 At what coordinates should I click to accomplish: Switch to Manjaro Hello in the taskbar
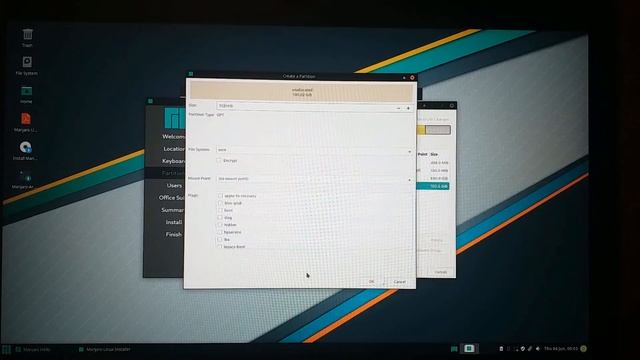(33, 349)
